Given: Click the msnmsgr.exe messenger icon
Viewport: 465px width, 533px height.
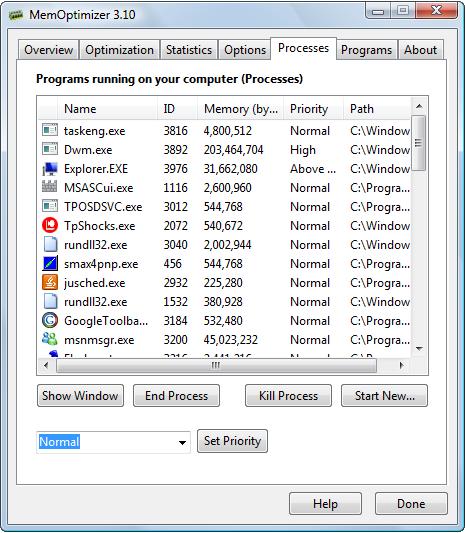Looking at the screenshot, I should click(x=50, y=339).
